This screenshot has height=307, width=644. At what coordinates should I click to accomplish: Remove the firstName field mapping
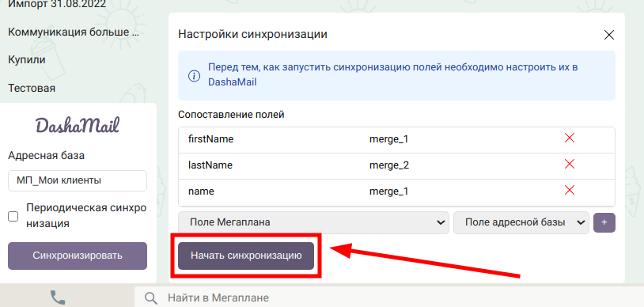click(570, 138)
